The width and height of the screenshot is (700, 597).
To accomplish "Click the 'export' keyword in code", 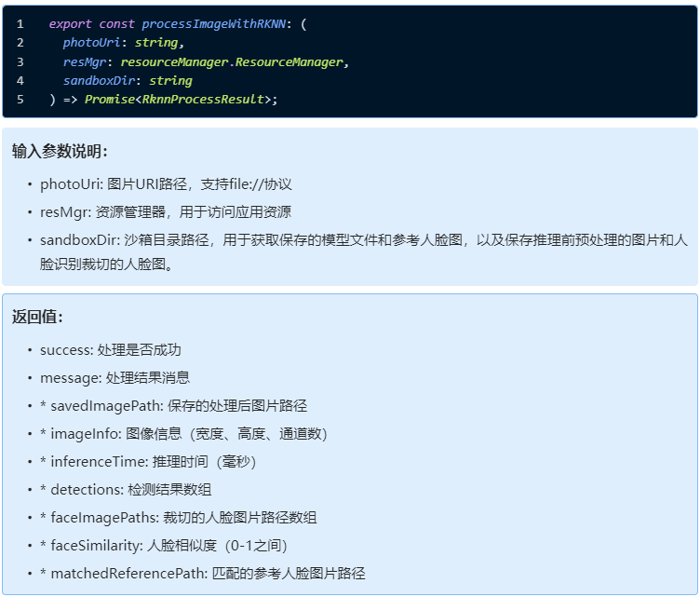I will point(70,24).
